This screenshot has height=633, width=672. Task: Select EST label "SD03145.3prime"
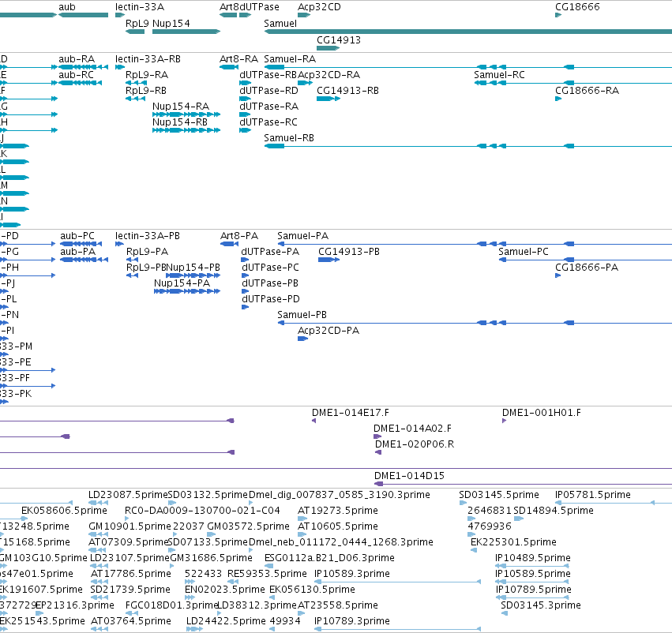tap(541, 605)
